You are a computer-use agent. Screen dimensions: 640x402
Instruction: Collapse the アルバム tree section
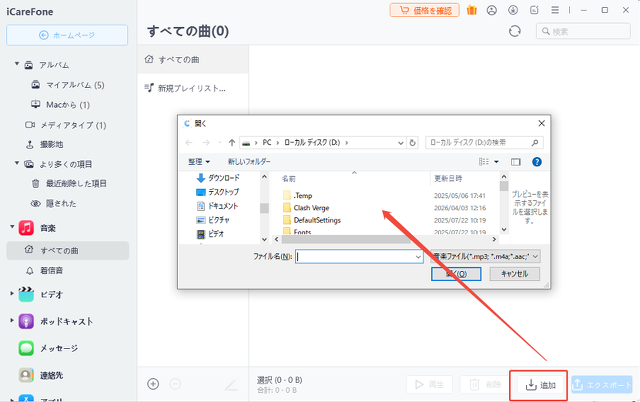coord(17,64)
